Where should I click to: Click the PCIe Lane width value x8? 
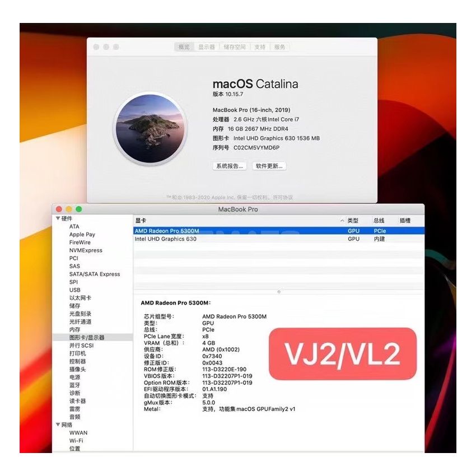point(206,337)
